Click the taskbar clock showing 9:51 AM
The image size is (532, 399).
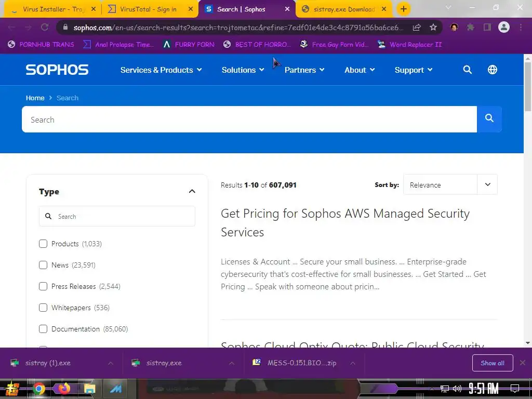click(x=484, y=389)
